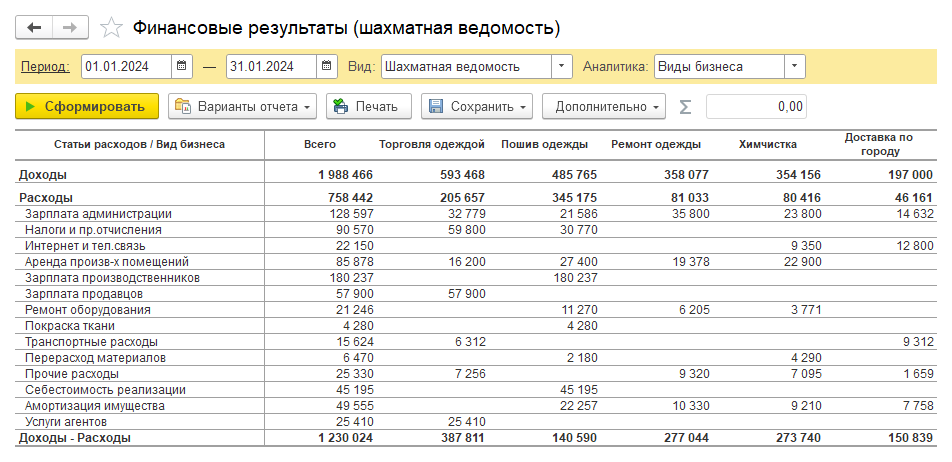Screen dimensions: 952x462
Task: Select Услуги агентов row label
Action: point(66,422)
